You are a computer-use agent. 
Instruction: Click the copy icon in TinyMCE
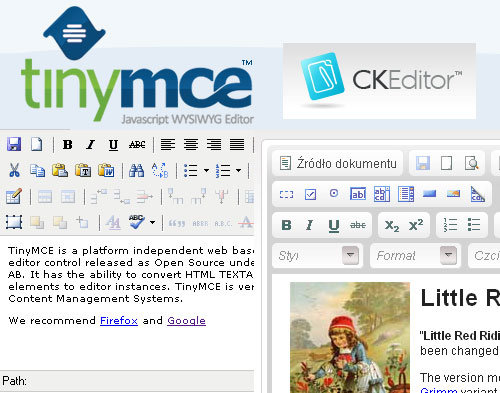37,170
